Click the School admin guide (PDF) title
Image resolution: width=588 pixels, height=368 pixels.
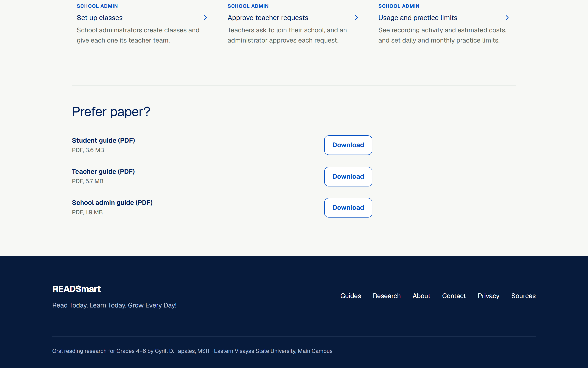112,203
